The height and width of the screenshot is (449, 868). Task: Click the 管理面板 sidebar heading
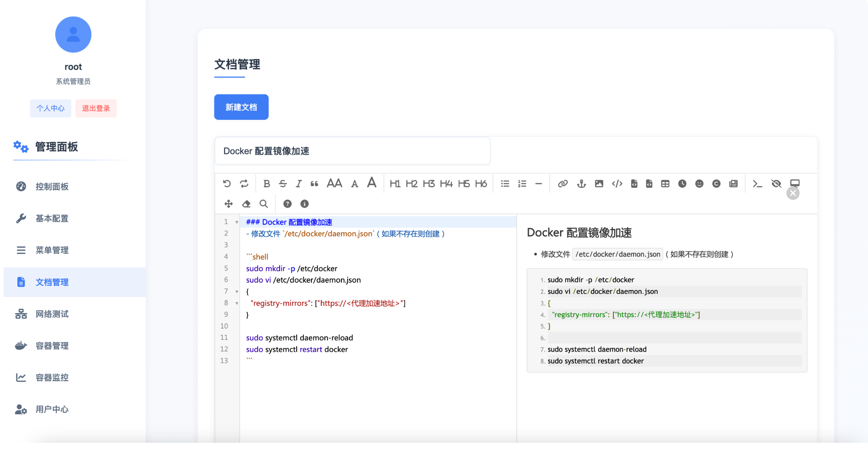click(x=56, y=147)
